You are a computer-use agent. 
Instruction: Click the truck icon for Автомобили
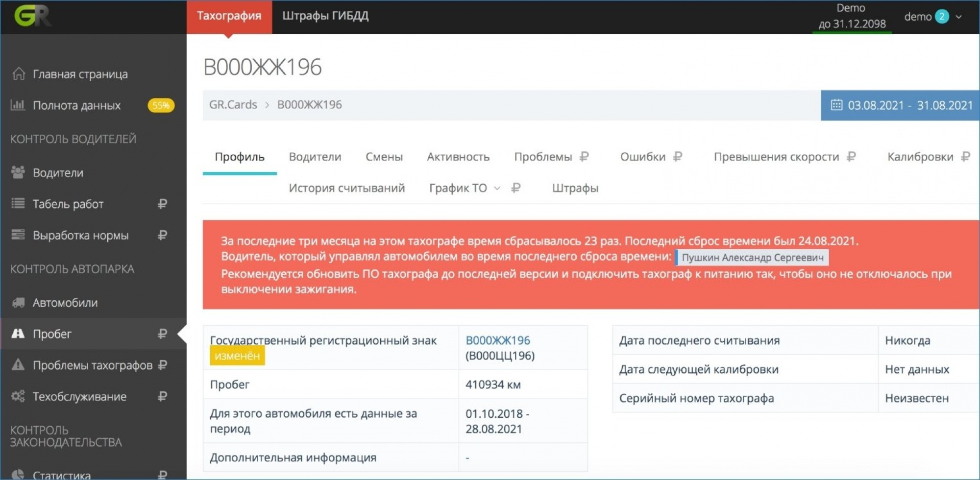(x=18, y=303)
